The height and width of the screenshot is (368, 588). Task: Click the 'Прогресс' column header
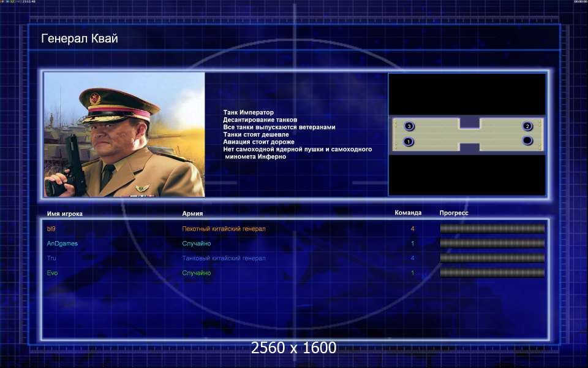click(454, 213)
